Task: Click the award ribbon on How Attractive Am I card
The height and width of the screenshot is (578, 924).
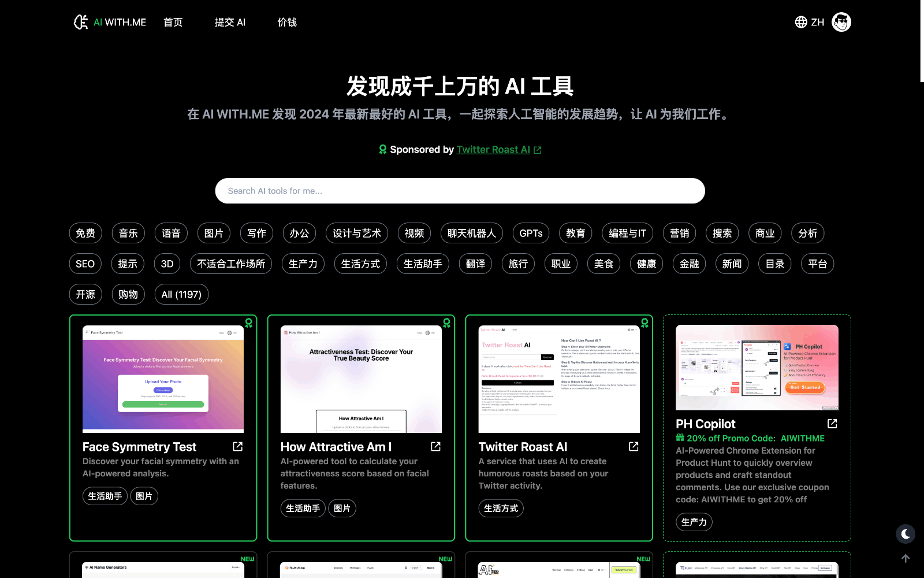Action: tap(446, 324)
